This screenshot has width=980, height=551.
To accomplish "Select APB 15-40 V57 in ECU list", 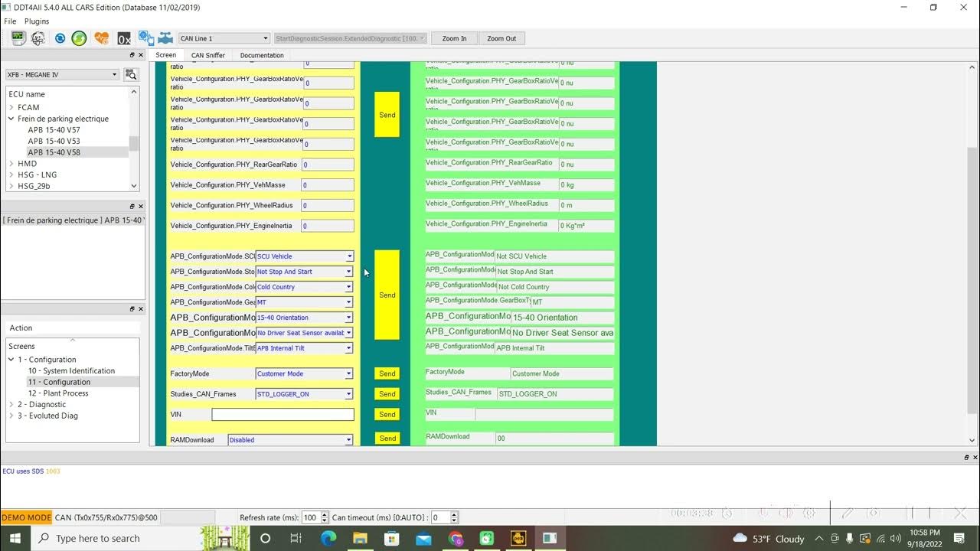I will (54, 130).
